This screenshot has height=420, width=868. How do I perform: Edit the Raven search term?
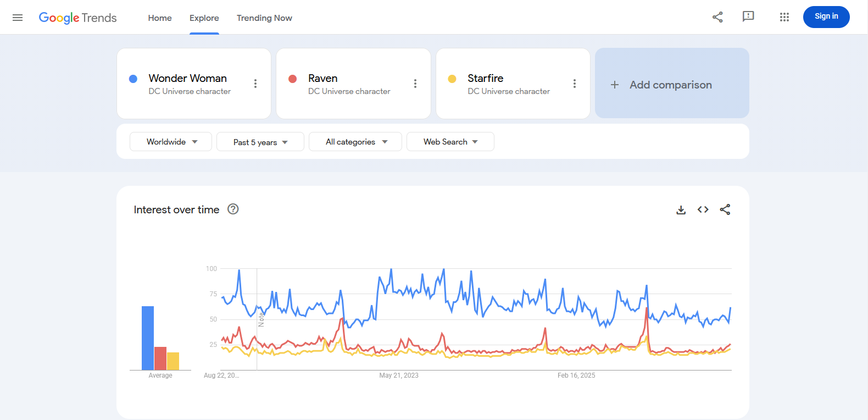(323, 78)
